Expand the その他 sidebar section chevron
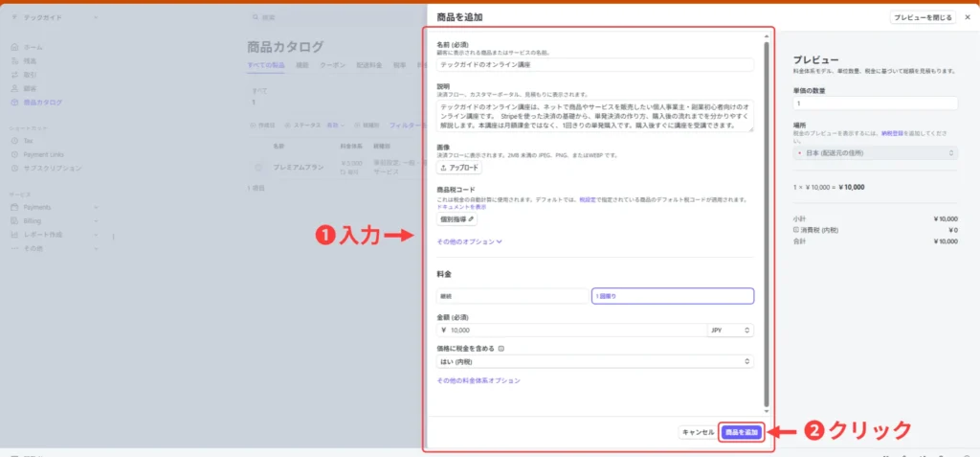 pyautogui.click(x=97, y=248)
